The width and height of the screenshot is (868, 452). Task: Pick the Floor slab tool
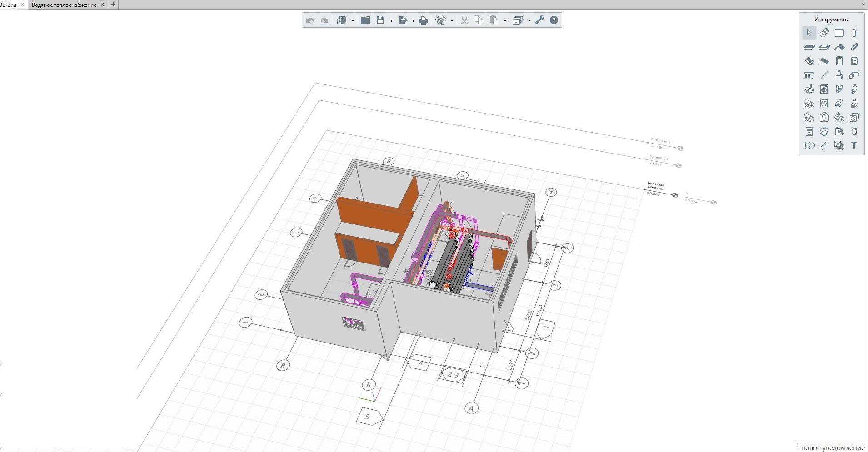[x=809, y=47]
